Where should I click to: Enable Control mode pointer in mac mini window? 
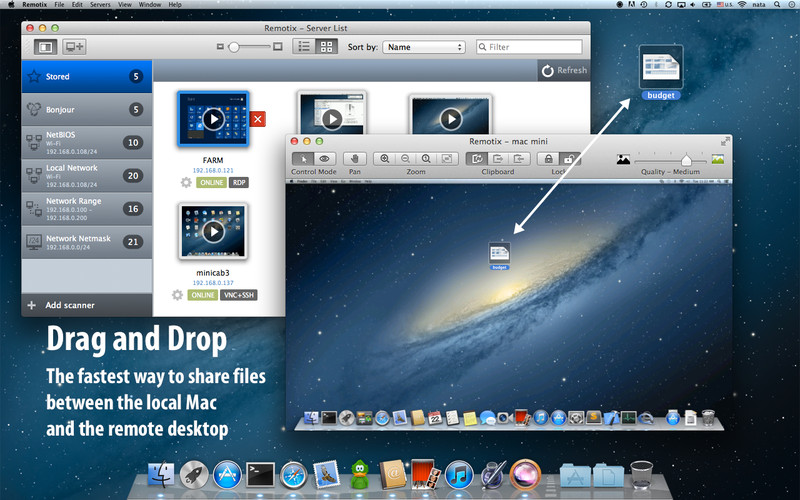click(x=303, y=159)
